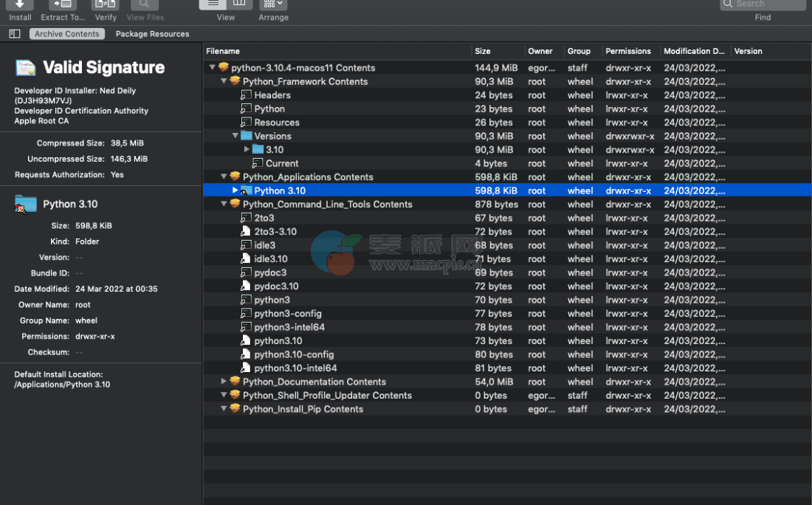This screenshot has width=812, height=505.
Task: Select the pydoc3 row
Action: pos(508,272)
